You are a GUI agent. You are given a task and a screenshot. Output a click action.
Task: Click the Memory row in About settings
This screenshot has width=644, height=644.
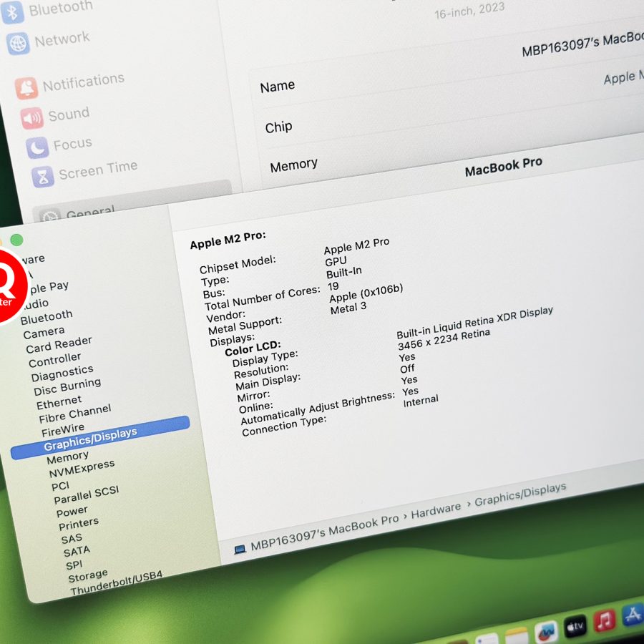pyautogui.click(x=293, y=165)
